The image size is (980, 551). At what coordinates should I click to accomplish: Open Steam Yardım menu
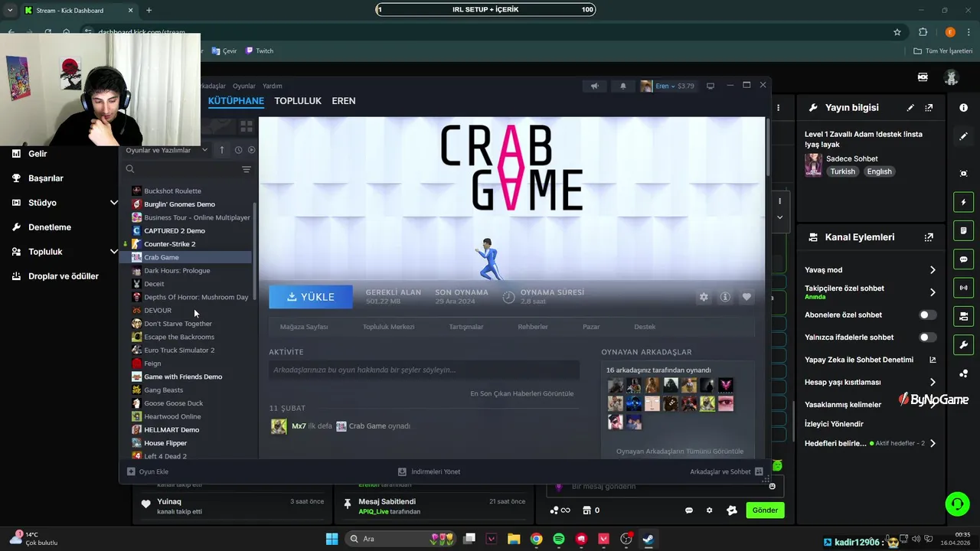coord(273,86)
